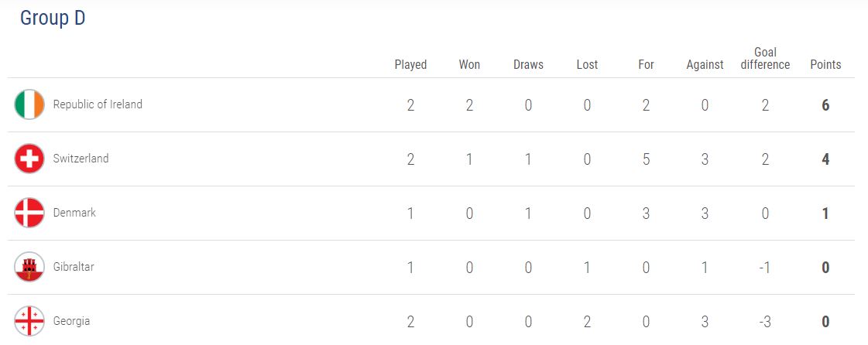Click the Against column header

tap(705, 65)
